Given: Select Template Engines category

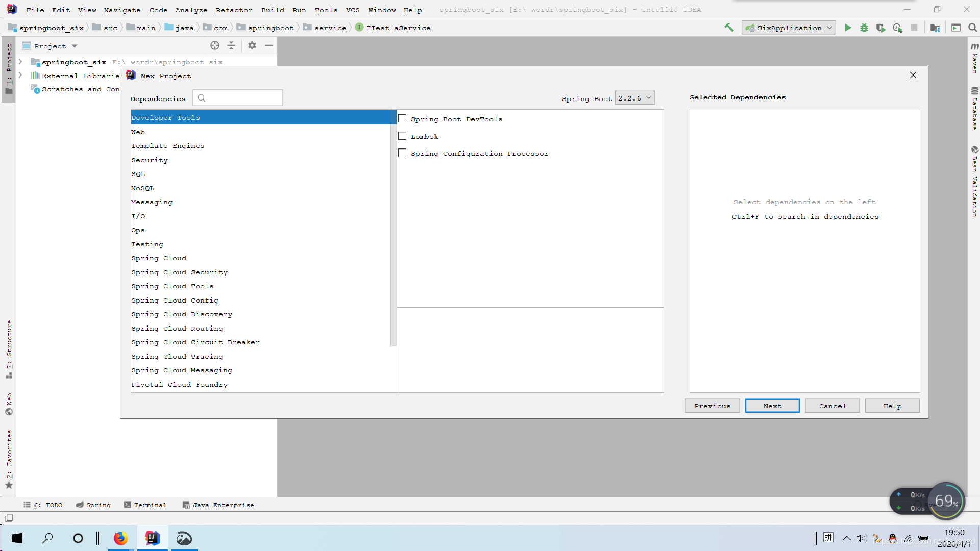Looking at the screenshot, I should pyautogui.click(x=260, y=146).
